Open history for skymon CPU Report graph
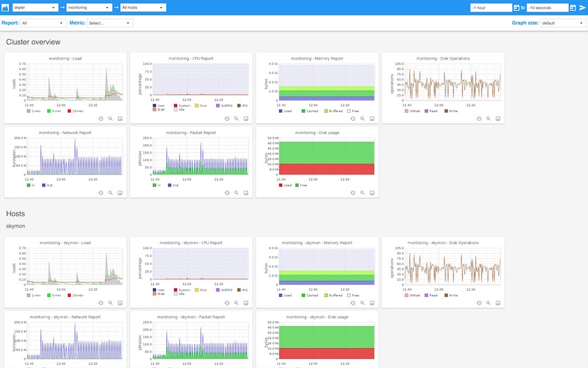588x368 pixels. point(227,303)
